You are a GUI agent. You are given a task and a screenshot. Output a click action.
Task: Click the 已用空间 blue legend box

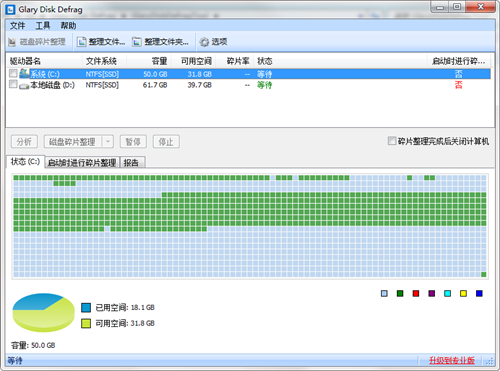tap(86, 307)
